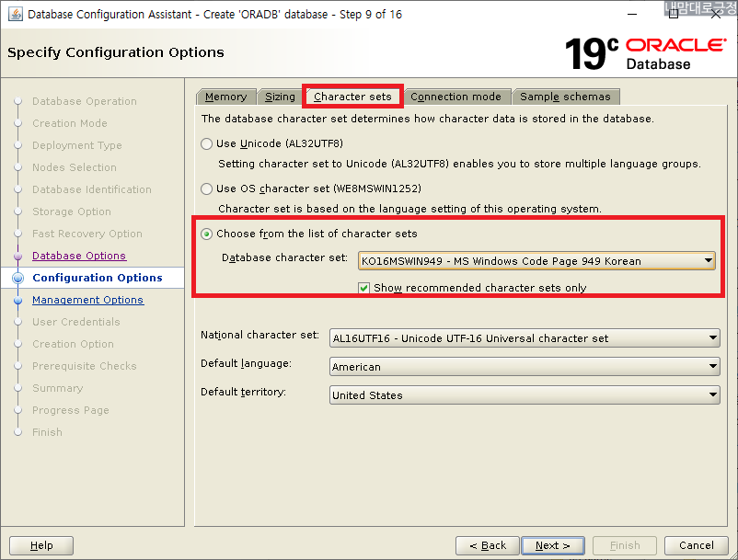
Task: Click the Creation Option step
Action: [73, 344]
